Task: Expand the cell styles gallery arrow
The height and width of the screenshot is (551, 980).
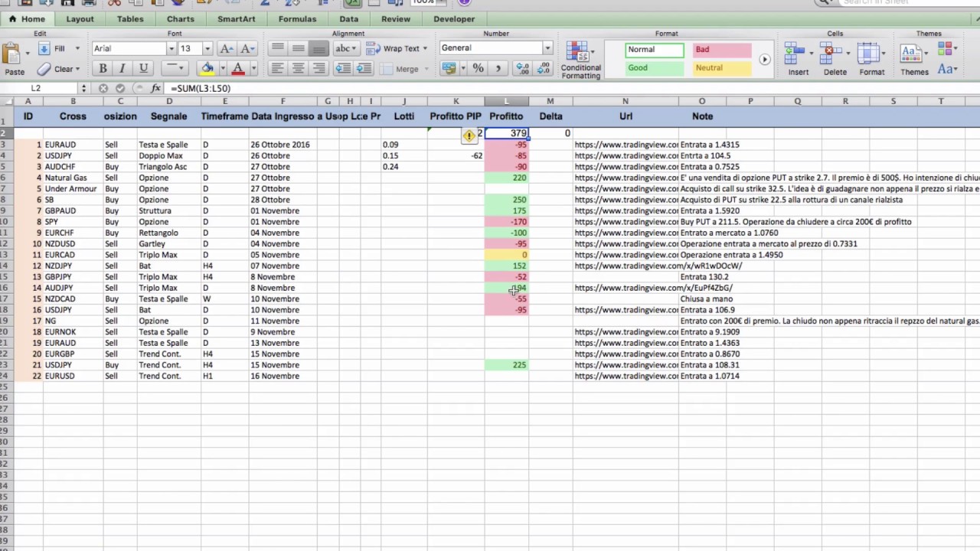Action: tap(764, 59)
